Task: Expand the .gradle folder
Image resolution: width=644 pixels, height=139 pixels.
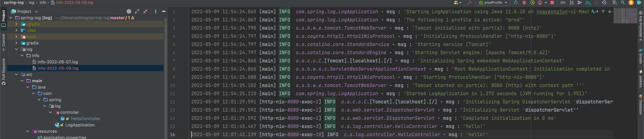Action: pos(17,24)
